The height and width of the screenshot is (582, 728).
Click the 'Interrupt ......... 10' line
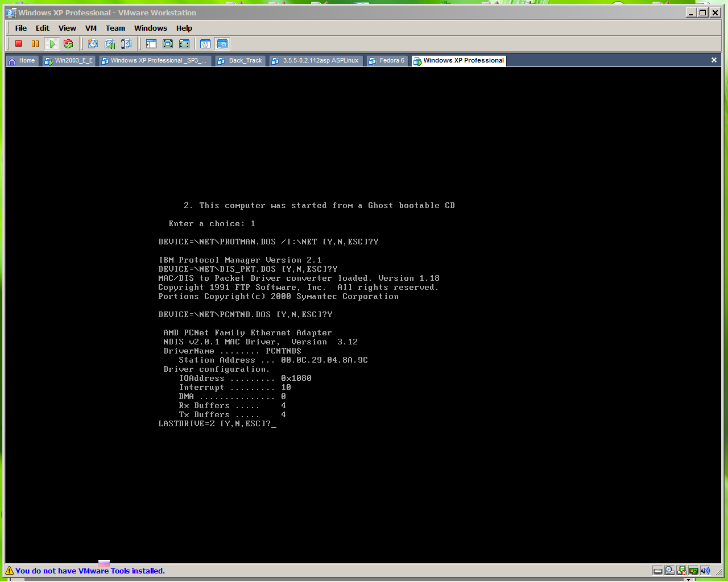click(x=235, y=388)
